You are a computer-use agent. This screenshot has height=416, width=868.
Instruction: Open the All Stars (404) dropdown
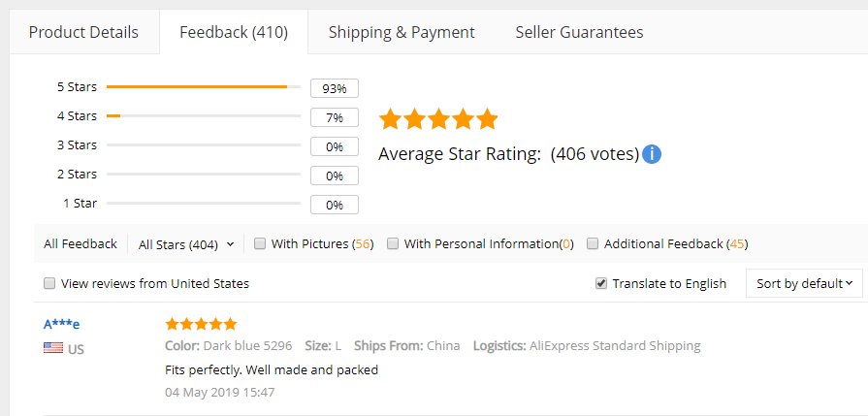186,244
